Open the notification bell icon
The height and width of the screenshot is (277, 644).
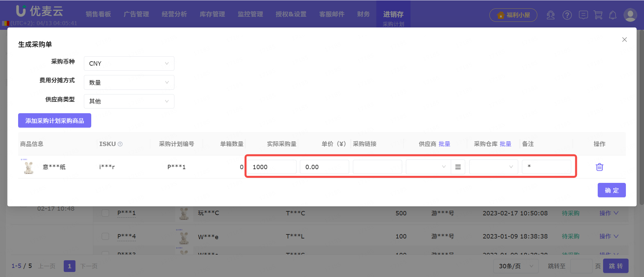[x=613, y=15]
